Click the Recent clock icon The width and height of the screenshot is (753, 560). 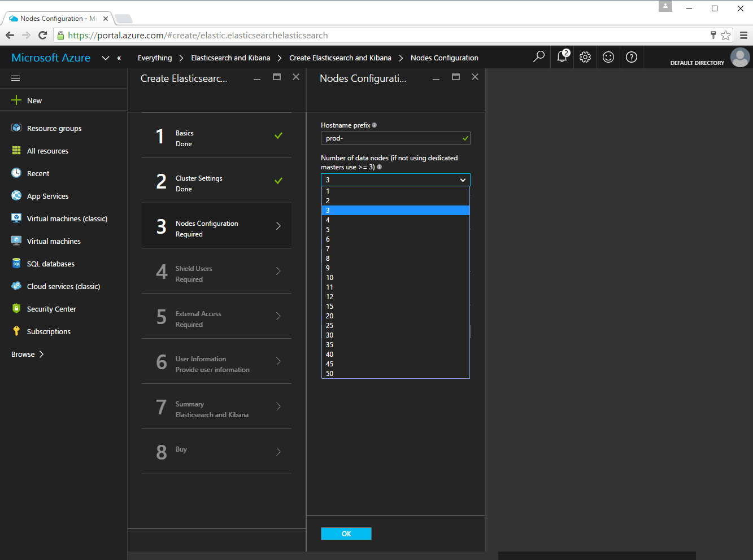pyautogui.click(x=16, y=173)
